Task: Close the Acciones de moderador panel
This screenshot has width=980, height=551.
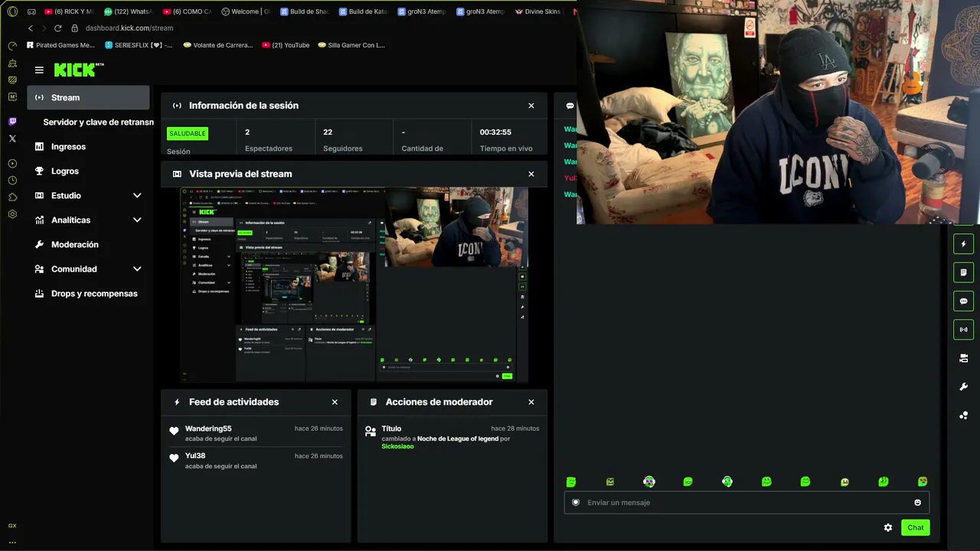Action: coord(531,402)
